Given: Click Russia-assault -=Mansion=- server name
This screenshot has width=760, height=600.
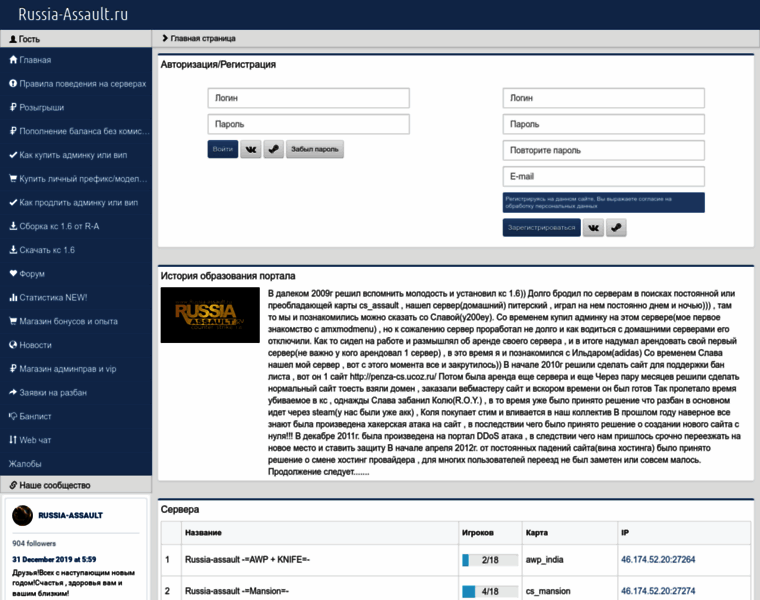Looking at the screenshot, I should pos(237,591).
